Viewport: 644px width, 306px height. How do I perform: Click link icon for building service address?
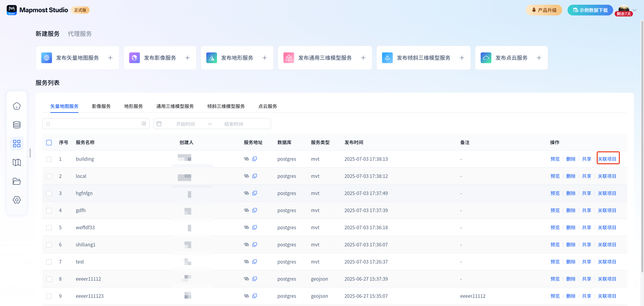click(x=246, y=159)
